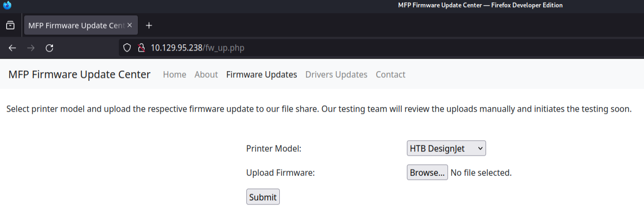Viewport: 644px width, 220px height.
Task: Click the URL address bar
Action: (360, 48)
